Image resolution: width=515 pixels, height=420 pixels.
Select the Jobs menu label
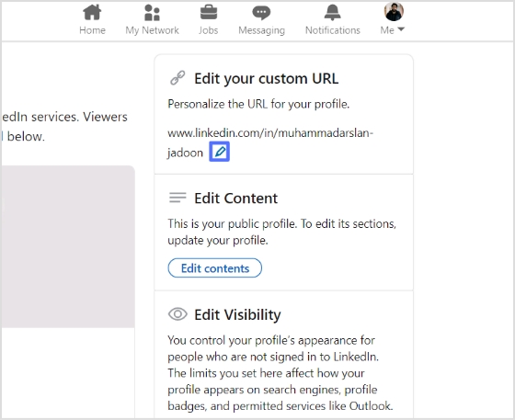[208, 30]
